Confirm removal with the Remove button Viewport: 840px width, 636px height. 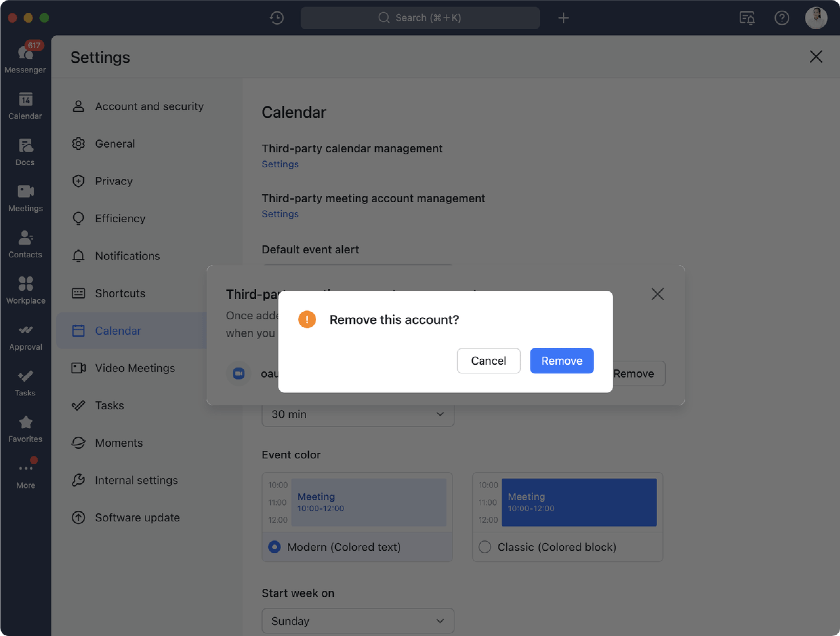pos(562,360)
